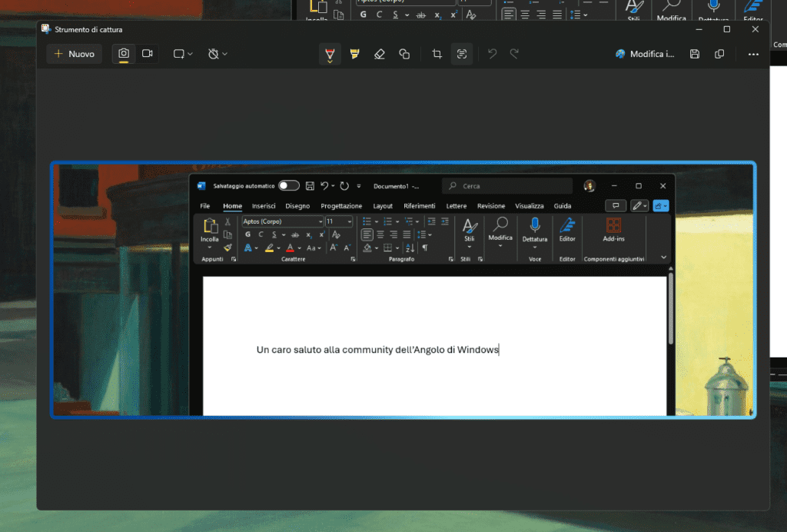Viewport: 787px width, 532px height.
Task: Click the Strumento di cattura title bar app icon
Action: pyautogui.click(x=46, y=29)
